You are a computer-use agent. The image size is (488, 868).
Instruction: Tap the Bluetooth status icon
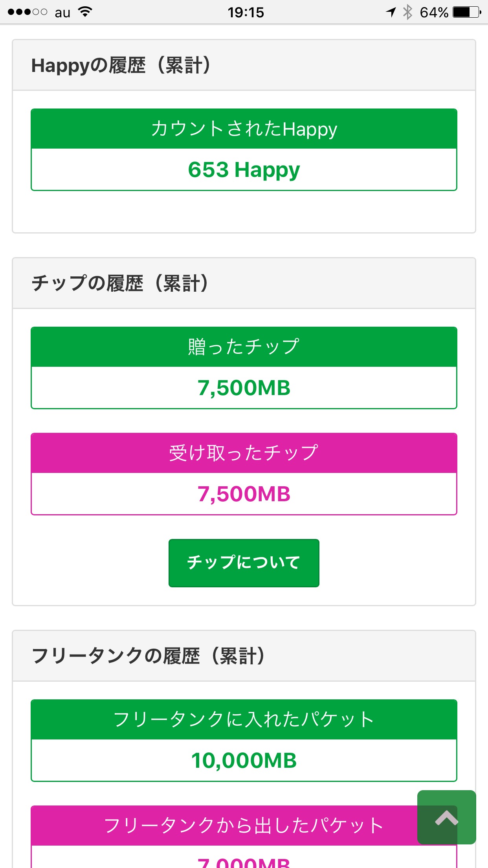408,12
